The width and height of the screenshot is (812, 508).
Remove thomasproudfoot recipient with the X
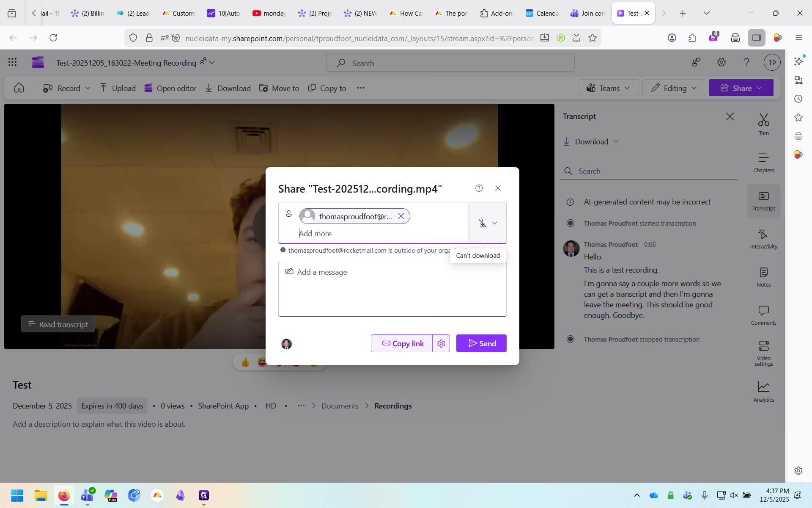(x=401, y=216)
